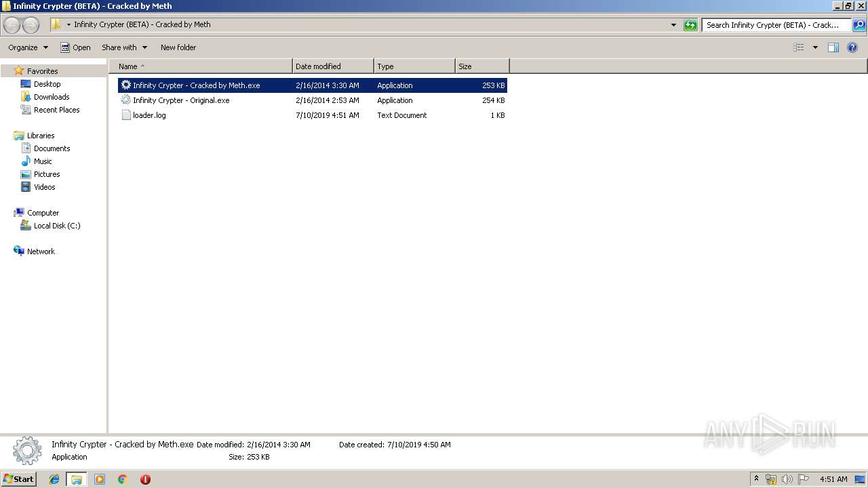Click the volume speaker tray icon

(787, 479)
